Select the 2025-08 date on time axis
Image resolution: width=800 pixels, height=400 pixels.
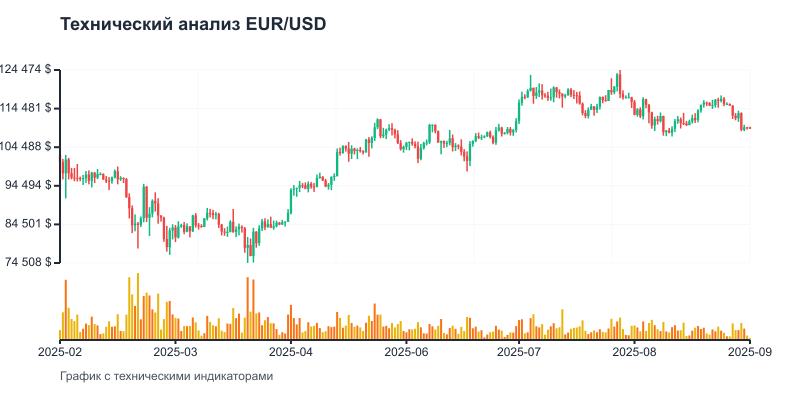click(636, 352)
